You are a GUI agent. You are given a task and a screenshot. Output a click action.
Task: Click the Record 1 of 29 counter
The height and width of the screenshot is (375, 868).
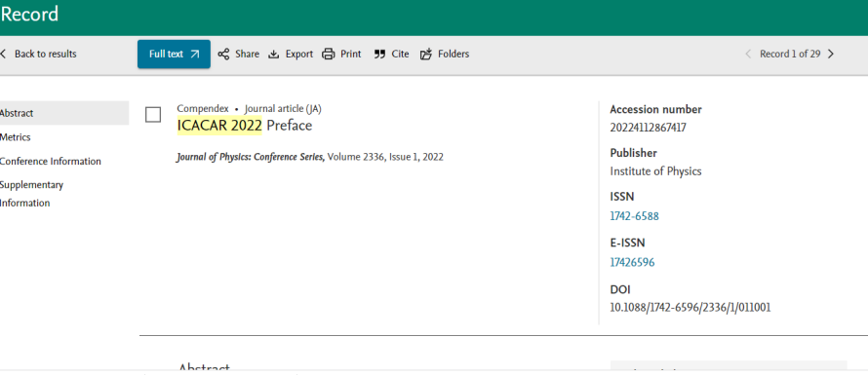click(x=790, y=55)
